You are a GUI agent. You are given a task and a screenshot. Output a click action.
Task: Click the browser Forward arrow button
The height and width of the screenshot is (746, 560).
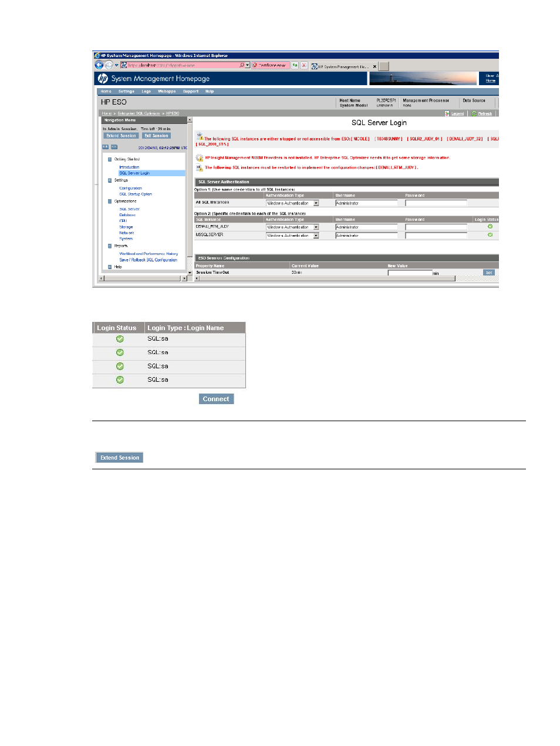(x=109, y=65)
